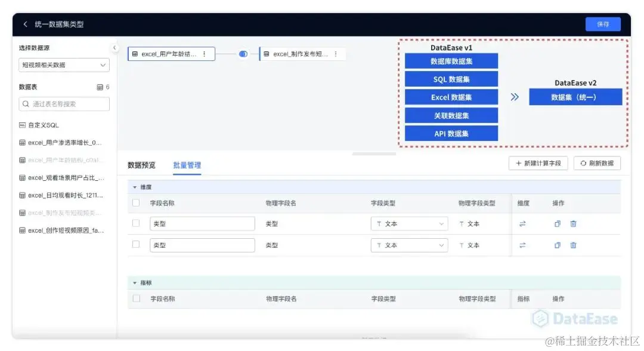Switch to the 批量管理 tab
Image resolution: width=644 pixels, height=351 pixels.
(x=187, y=165)
